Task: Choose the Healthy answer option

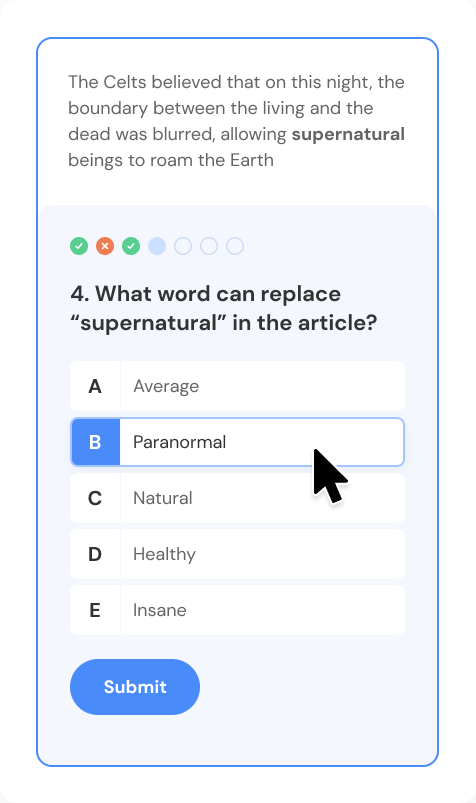Action: click(237, 554)
